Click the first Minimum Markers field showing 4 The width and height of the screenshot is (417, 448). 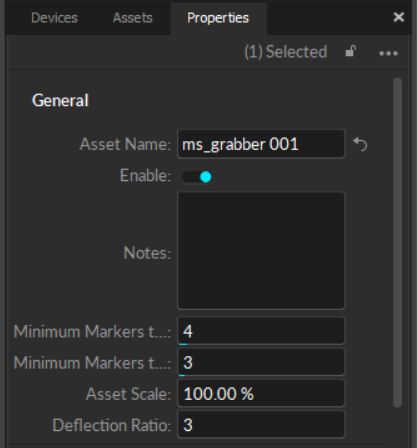[261, 331]
